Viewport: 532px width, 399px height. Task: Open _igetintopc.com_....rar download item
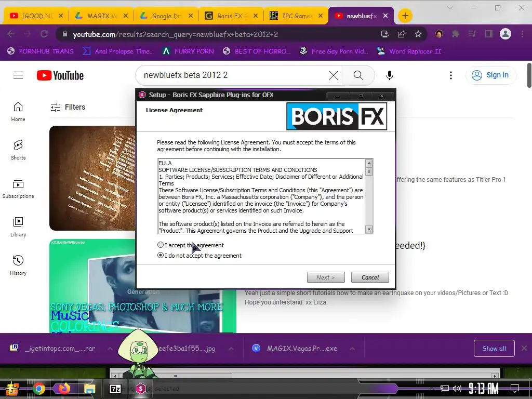52,349
